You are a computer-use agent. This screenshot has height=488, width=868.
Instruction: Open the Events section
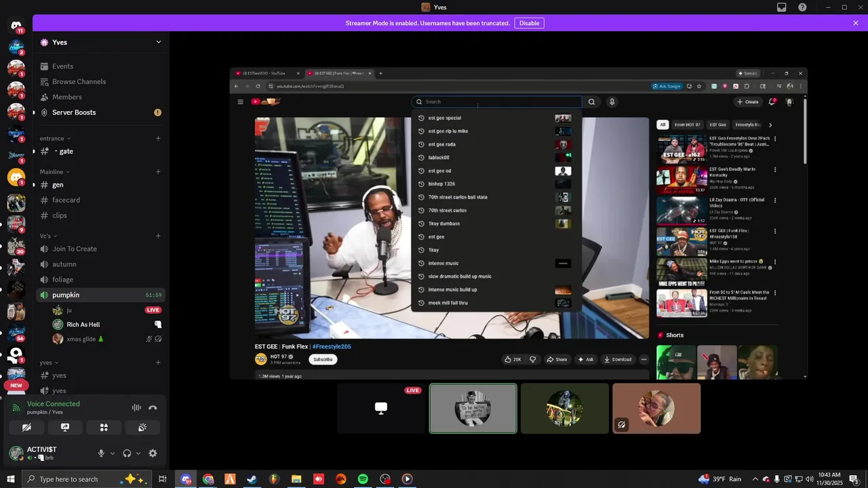(100, 66)
